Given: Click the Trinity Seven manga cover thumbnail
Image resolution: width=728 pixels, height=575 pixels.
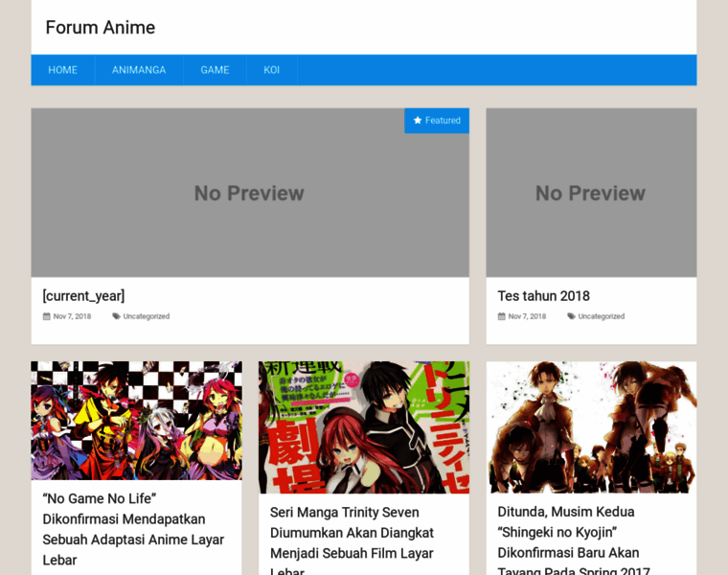Looking at the screenshot, I should pyautogui.click(x=363, y=427).
